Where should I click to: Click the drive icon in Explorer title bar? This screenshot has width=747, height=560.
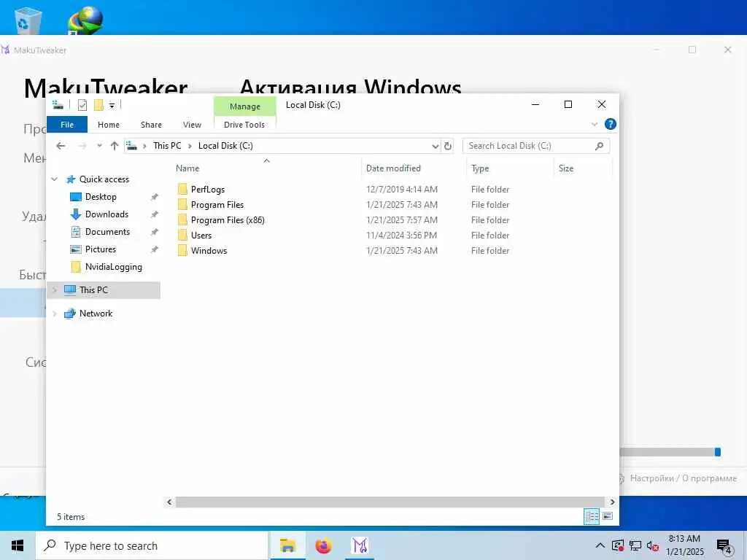tap(58, 105)
